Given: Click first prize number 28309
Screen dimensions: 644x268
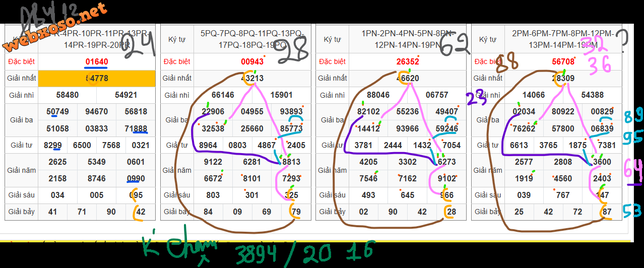Looking at the screenshot, I should pos(562,78).
